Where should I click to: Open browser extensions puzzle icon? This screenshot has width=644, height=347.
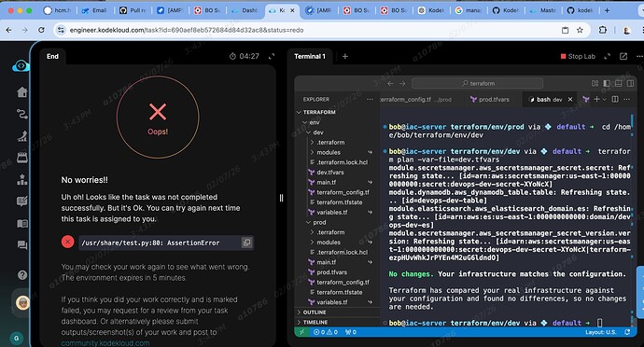pyautogui.click(x=603, y=30)
